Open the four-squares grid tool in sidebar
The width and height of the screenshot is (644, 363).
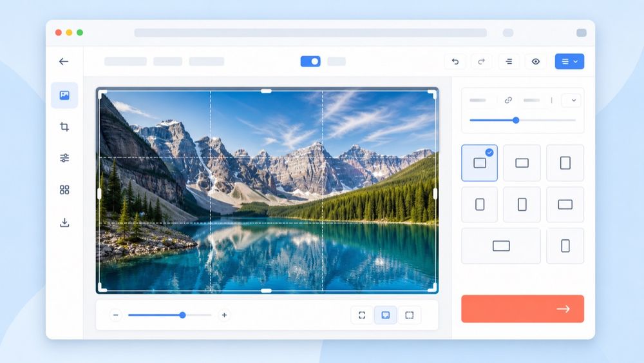tap(64, 190)
